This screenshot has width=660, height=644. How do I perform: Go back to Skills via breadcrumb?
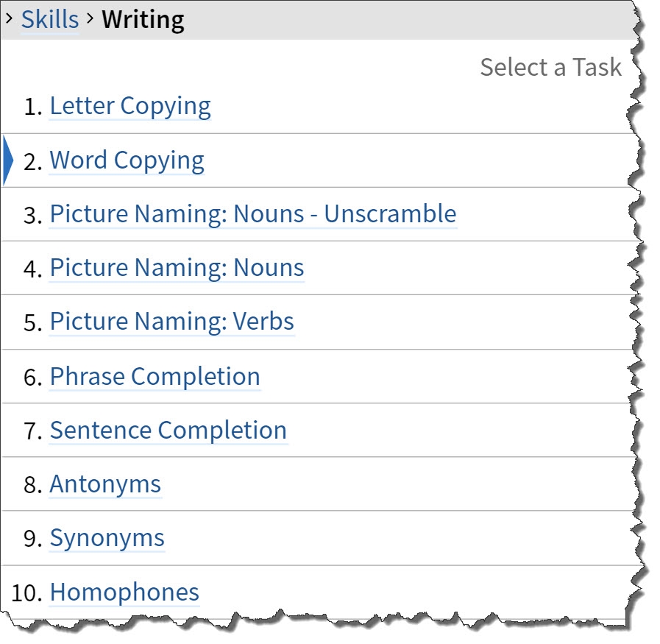pos(49,20)
